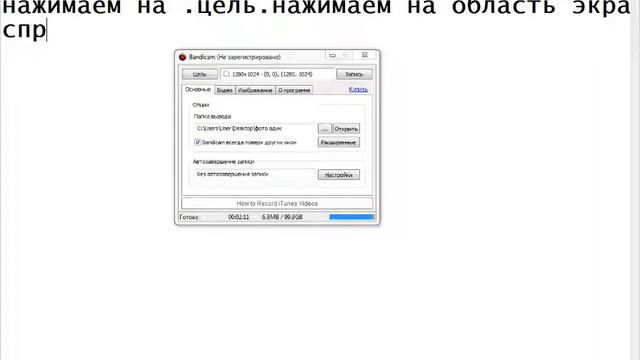This screenshot has width=640, height=360.
Task: Open the О программе tab
Action: coord(294,90)
